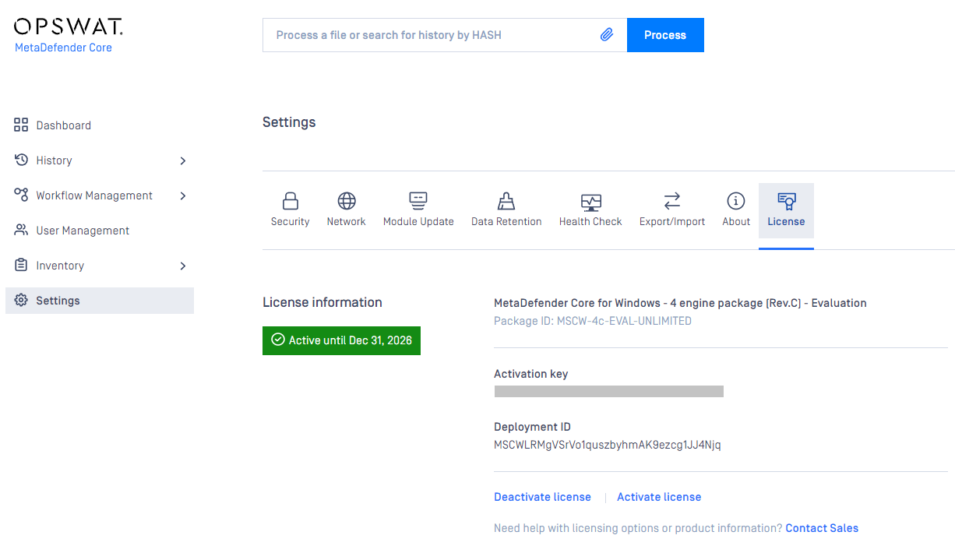Click the Security padlock icon
Viewport: 955px width, 560px height.
pos(290,202)
